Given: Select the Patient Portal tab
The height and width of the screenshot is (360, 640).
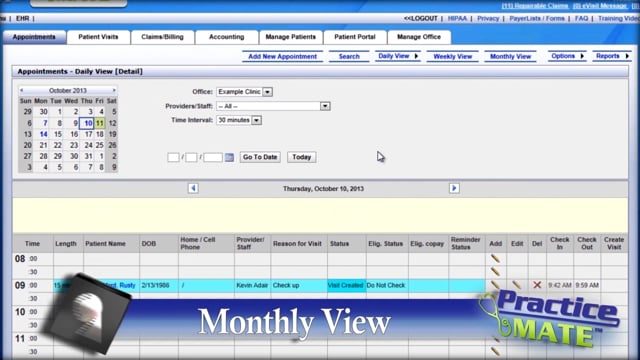Looking at the screenshot, I should (x=355, y=37).
